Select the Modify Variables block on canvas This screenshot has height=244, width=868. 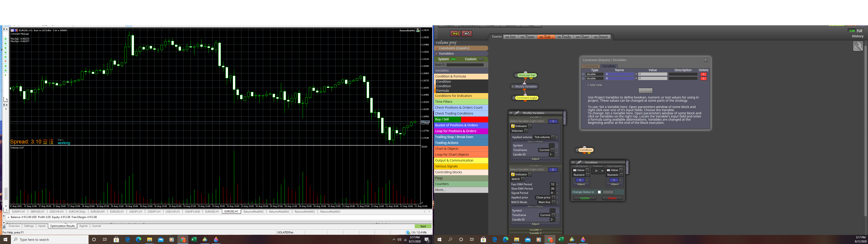pyautogui.click(x=526, y=87)
